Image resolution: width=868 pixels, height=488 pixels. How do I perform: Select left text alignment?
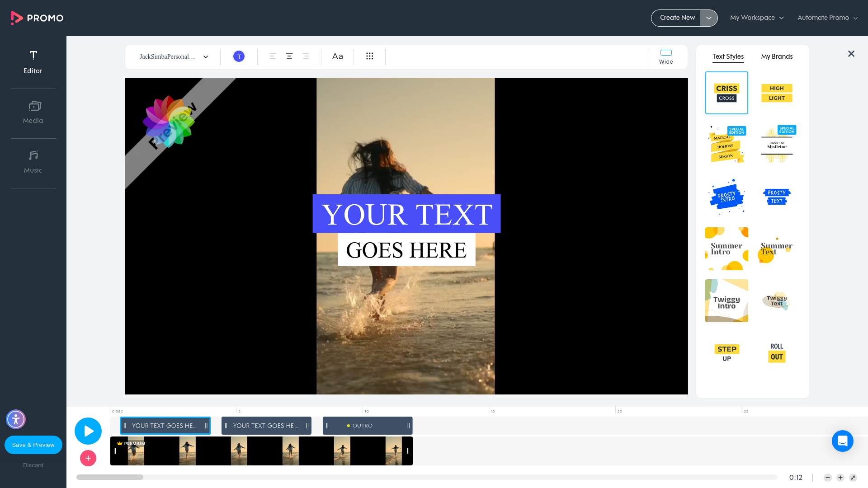point(273,56)
